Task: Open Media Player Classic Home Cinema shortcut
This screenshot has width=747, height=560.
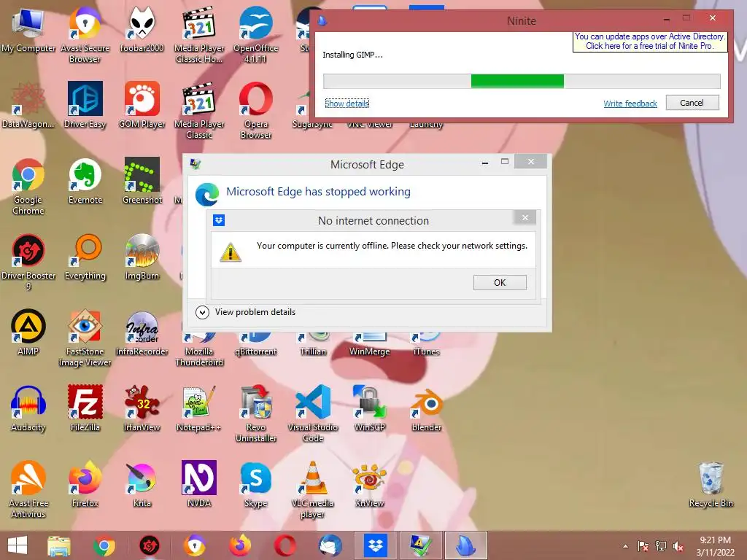Action: point(199,34)
